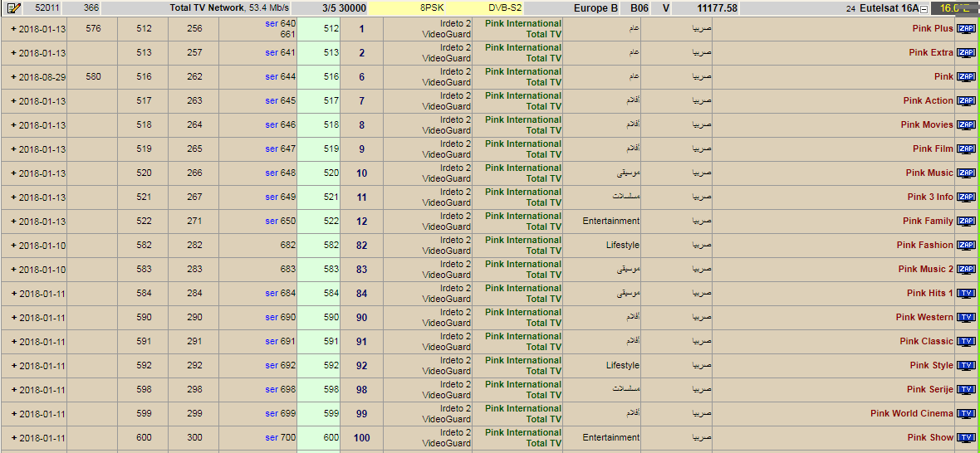Click date '2018-08-29' in the SID 516 Pink row
Screen dimensions: 980x453
click(x=42, y=77)
